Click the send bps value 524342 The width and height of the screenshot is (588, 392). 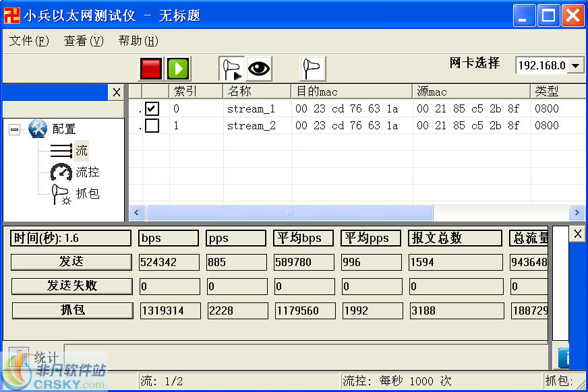click(169, 262)
